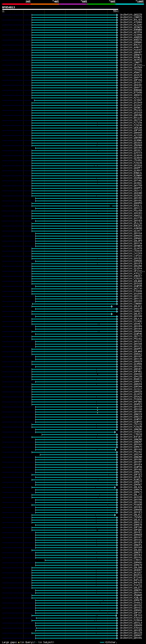Image resolution: width=146 pixels, height=644 pixels.
Task: Click UniRef100_Q8S569 hit label
Action: (131, 67)
